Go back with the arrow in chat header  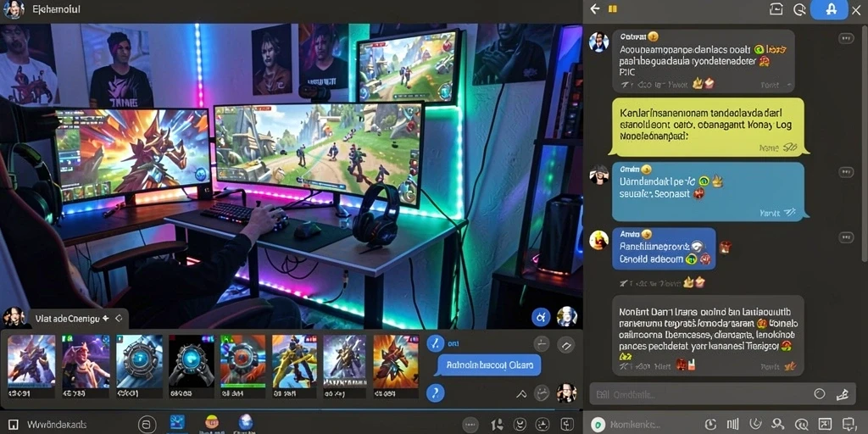595,8
